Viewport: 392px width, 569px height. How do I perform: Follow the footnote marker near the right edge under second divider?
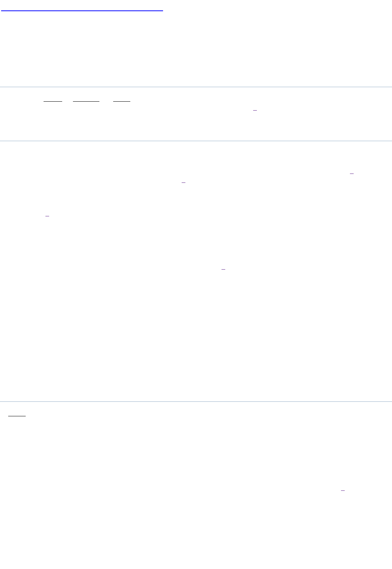[352, 173]
